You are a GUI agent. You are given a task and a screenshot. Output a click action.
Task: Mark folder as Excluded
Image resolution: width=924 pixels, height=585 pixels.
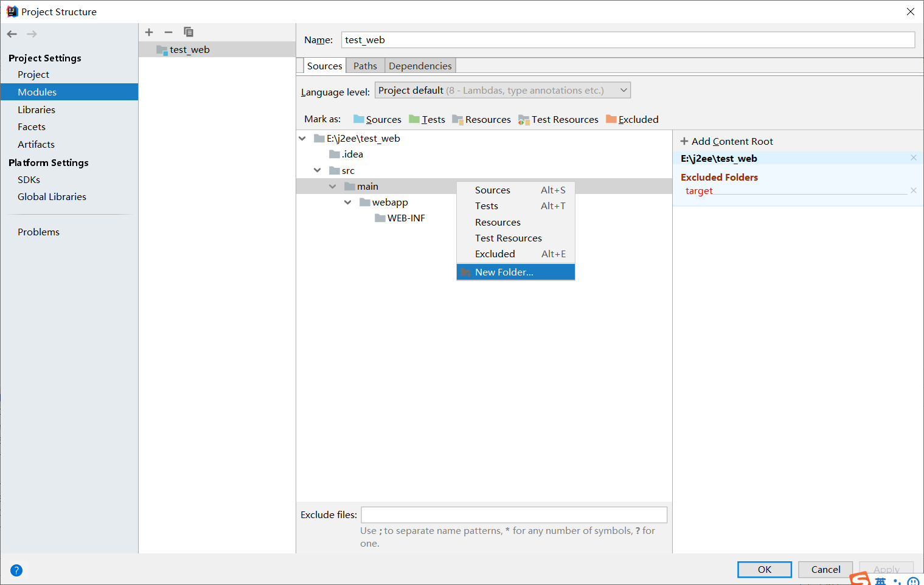click(x=632, y=119)
